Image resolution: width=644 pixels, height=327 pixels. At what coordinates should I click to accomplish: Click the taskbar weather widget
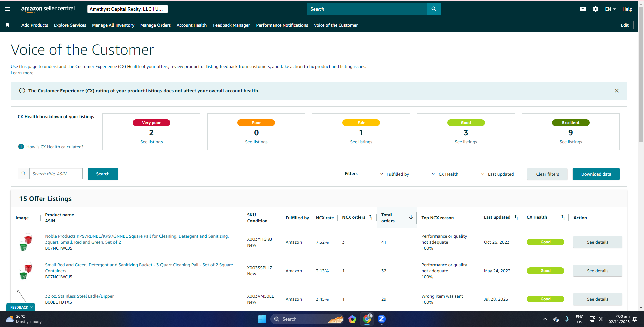point(24,319)
